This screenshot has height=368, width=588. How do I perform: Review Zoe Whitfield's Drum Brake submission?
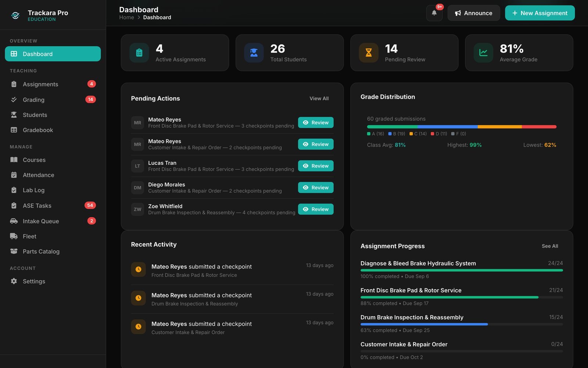pyautogui.click(x=316, y=209)
